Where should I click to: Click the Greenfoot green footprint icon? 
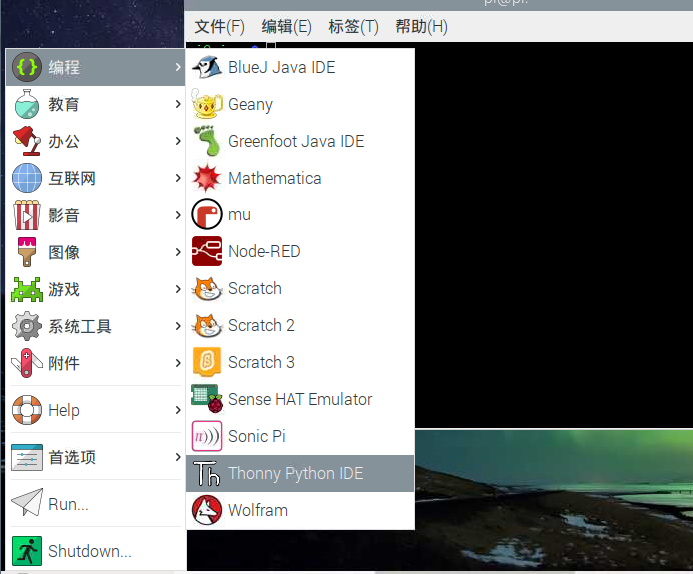tap(207, 141)
